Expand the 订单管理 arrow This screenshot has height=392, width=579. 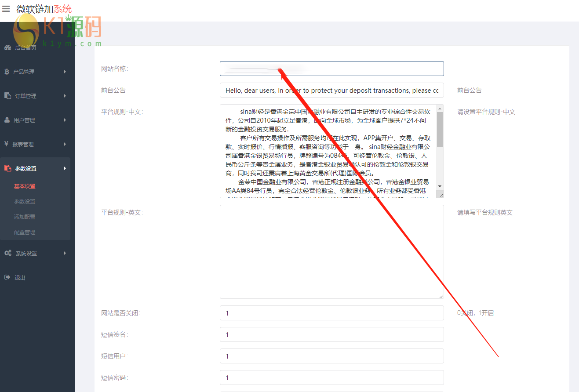point(65,96)
